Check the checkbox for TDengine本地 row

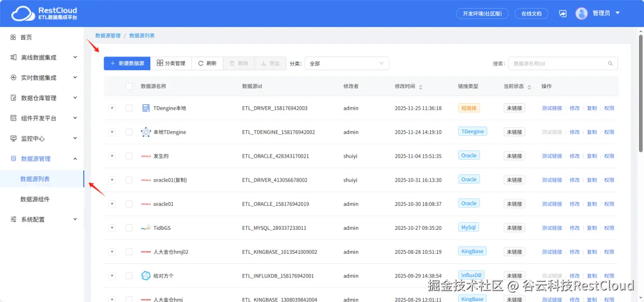[x=128, y=108]
